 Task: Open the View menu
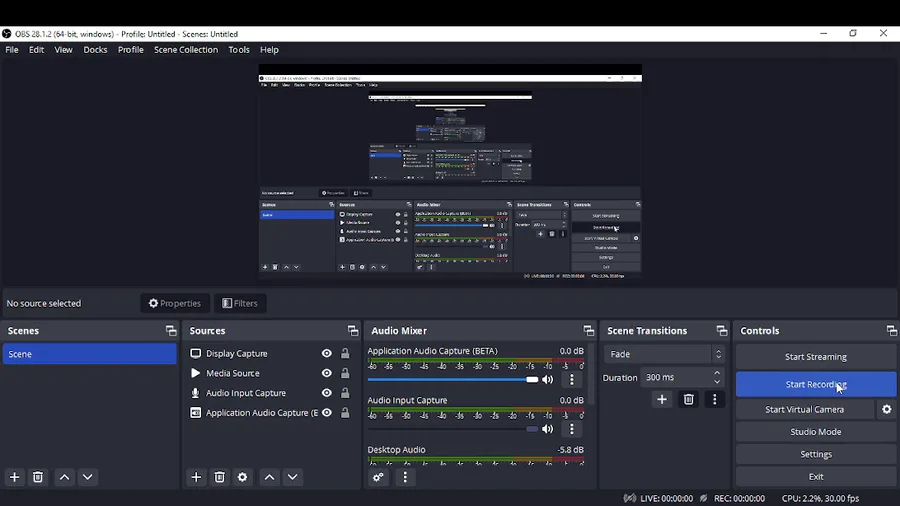[63, 49]
